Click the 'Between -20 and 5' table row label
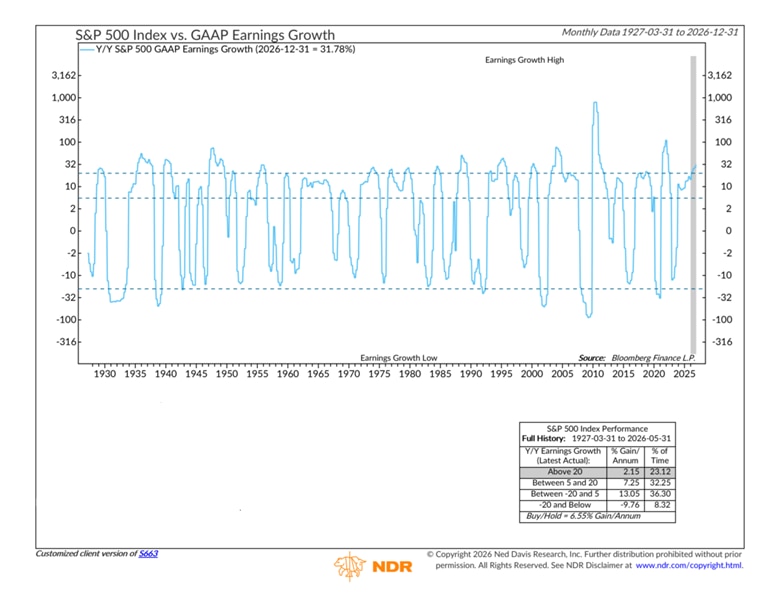Image resolution: width=780 pixels, height=602 pixels. (x=565, y=494)
